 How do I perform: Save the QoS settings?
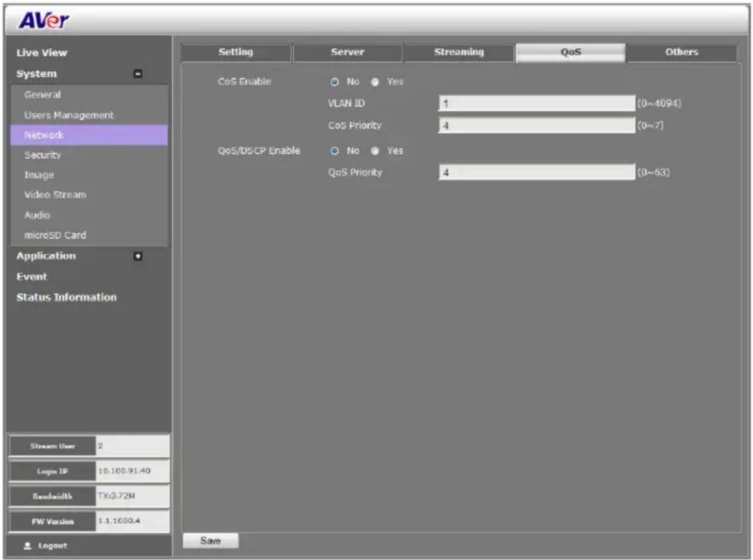[211, 541]
